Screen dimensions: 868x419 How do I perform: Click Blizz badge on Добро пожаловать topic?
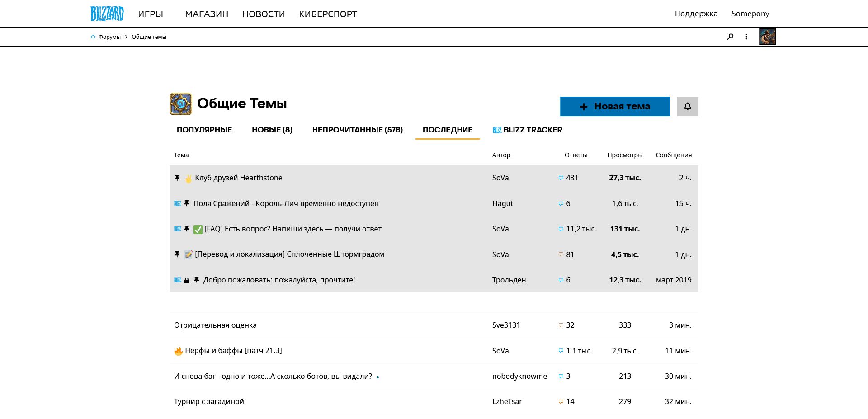[178, 280]
